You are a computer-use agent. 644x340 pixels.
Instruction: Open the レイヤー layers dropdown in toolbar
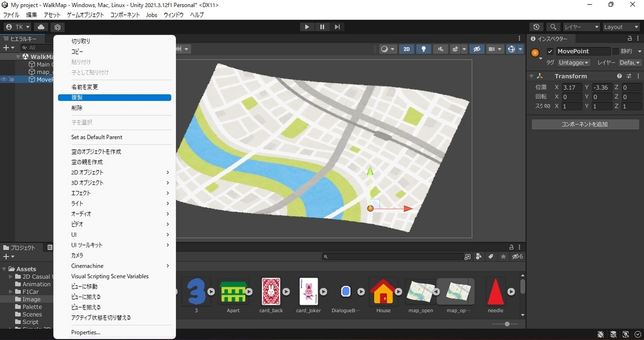point(581,27)
